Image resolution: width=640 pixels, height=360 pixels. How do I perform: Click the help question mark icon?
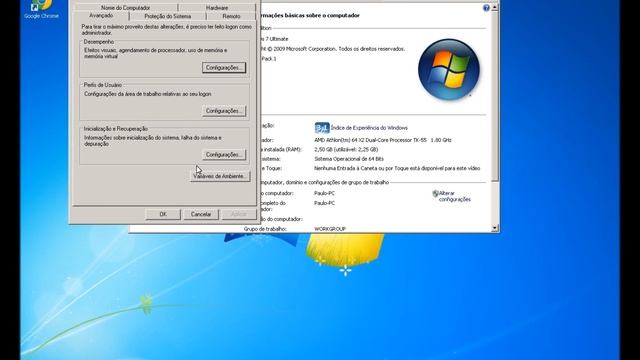pos(486,8)
